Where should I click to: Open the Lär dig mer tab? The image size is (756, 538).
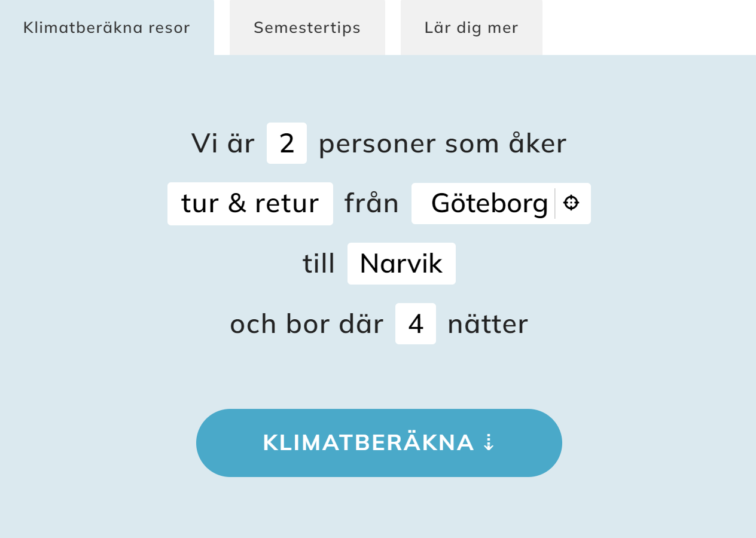(471, 27)
